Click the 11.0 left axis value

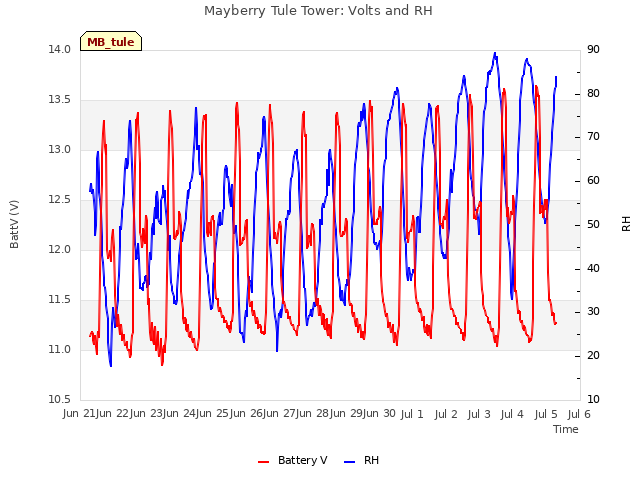coord(60,350)
